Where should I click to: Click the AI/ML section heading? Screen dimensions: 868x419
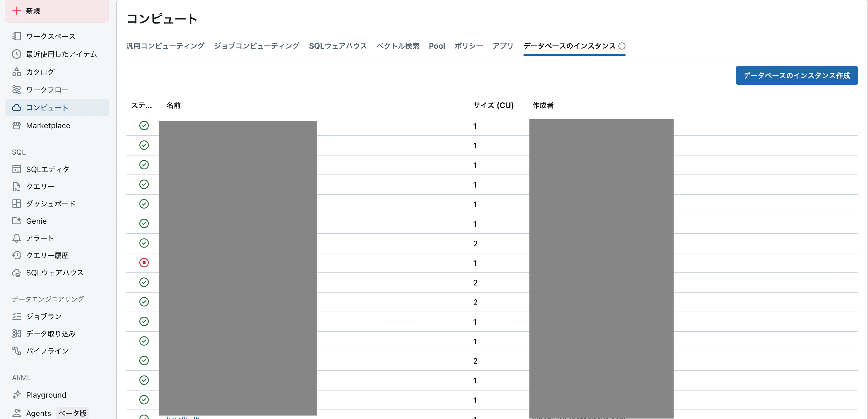[x=21, y=377]
